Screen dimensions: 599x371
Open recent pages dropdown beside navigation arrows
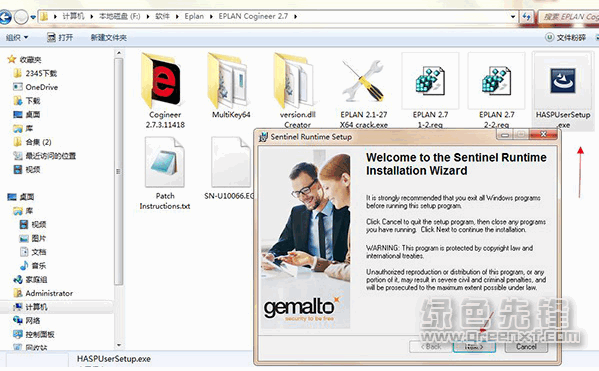[x=33, y=17]
